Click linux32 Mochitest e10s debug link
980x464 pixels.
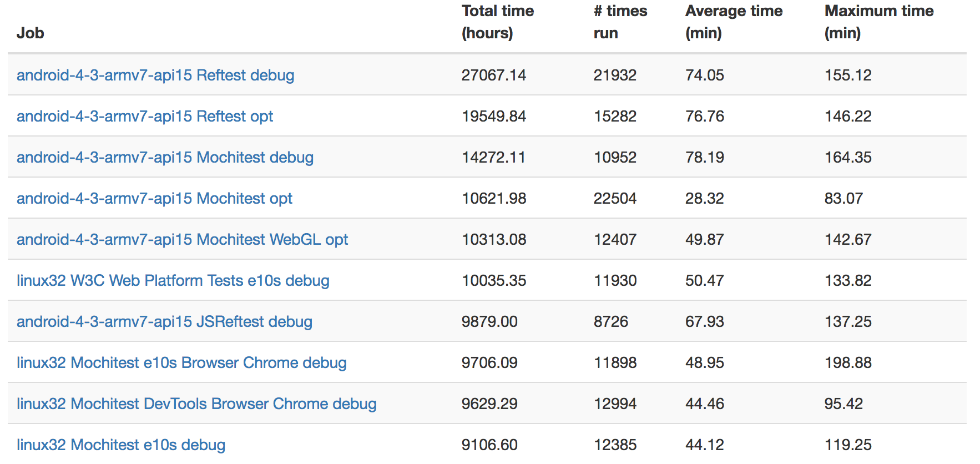121,445
